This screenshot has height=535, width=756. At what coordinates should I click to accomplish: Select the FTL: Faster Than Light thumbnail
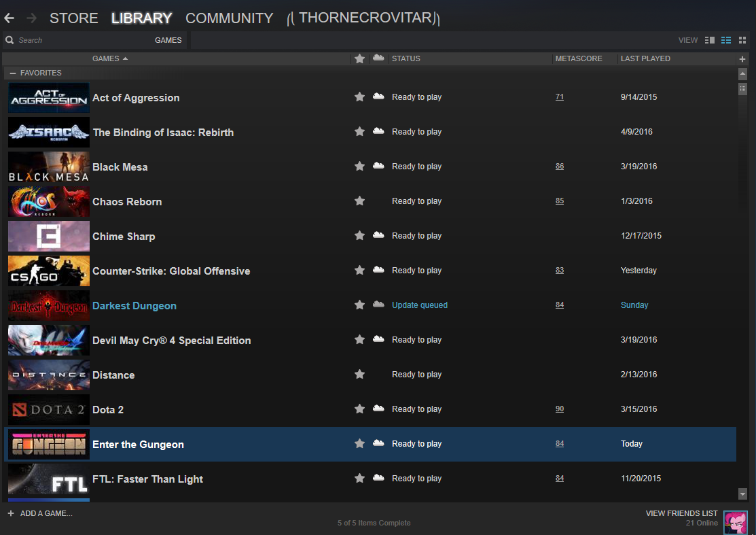49,479
